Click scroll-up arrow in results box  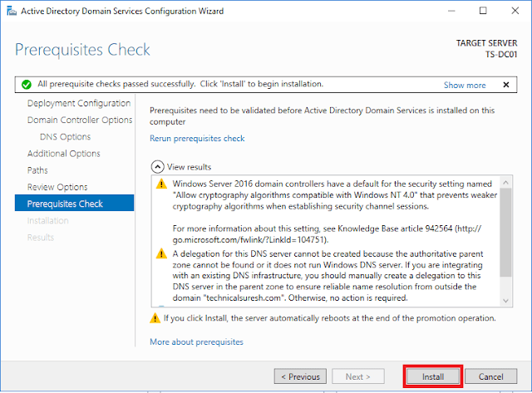pos(505,183)
